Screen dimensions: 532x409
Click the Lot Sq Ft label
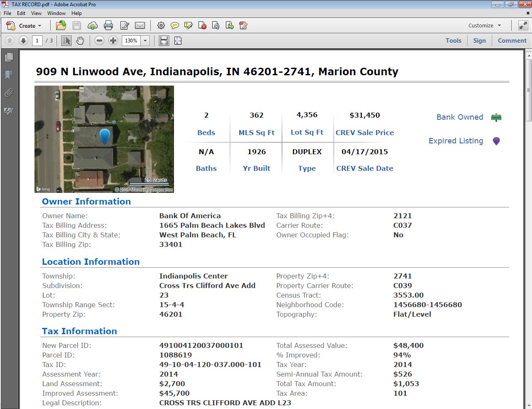pos(307,132)
